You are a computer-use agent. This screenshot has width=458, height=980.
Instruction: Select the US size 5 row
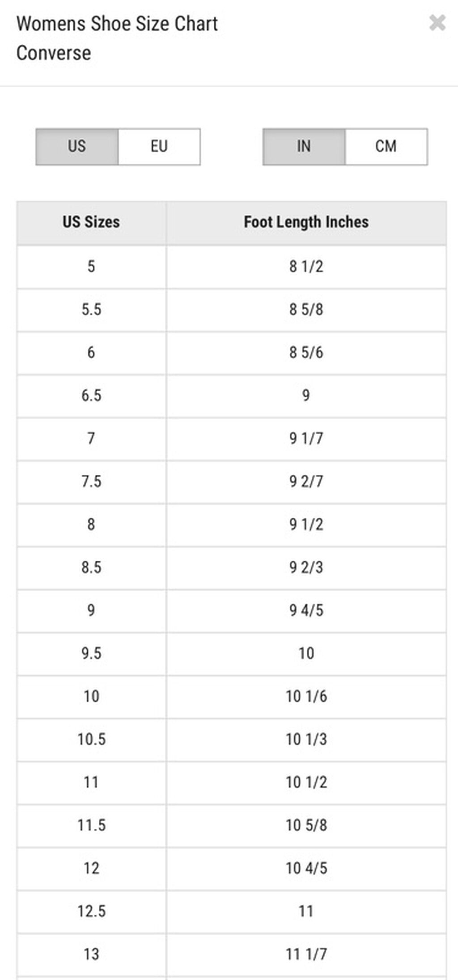tap(232, 267)
